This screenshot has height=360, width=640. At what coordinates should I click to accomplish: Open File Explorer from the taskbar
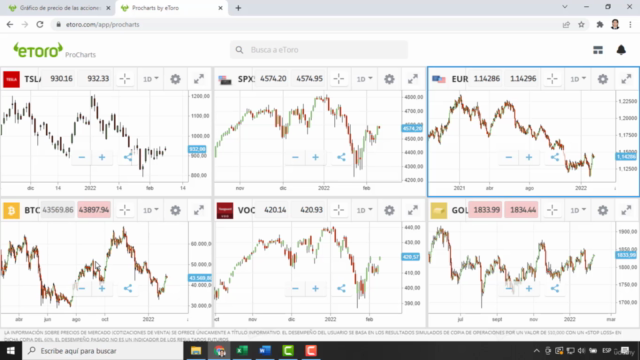click(196, 351)
